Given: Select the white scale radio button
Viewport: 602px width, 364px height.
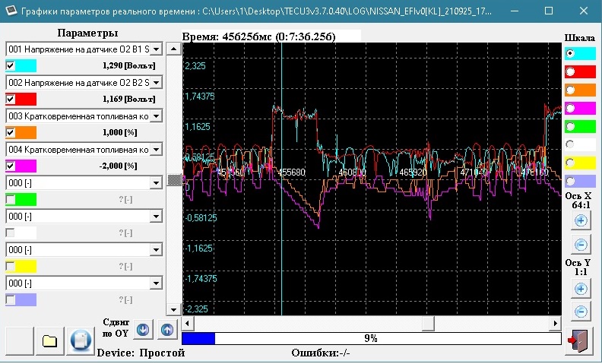Looking at the screenshot, I should click(571, 144).
